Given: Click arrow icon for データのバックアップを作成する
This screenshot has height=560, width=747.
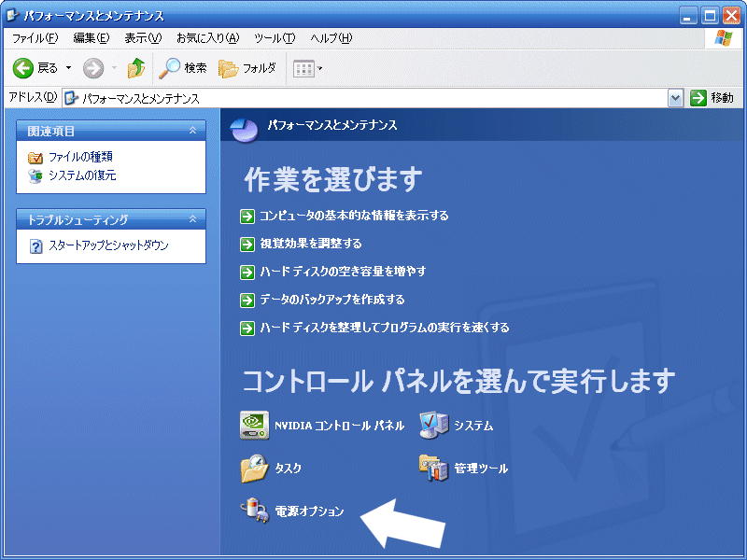Looking at the screenshot, I should pyautogui.click(x=247, y=301).
